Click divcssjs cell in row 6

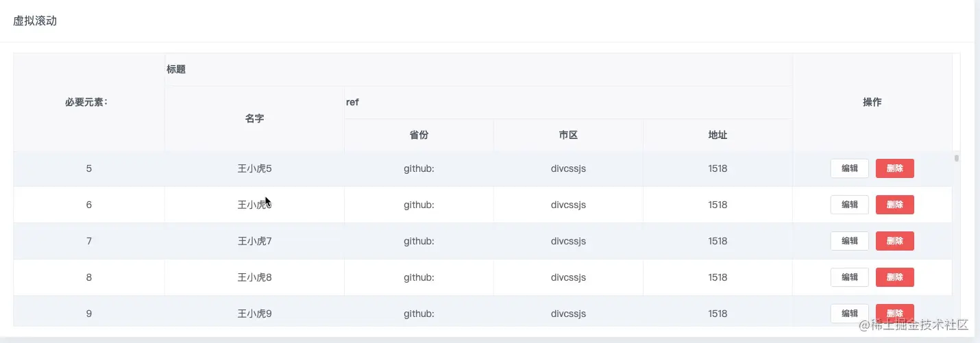coord(569,205)
